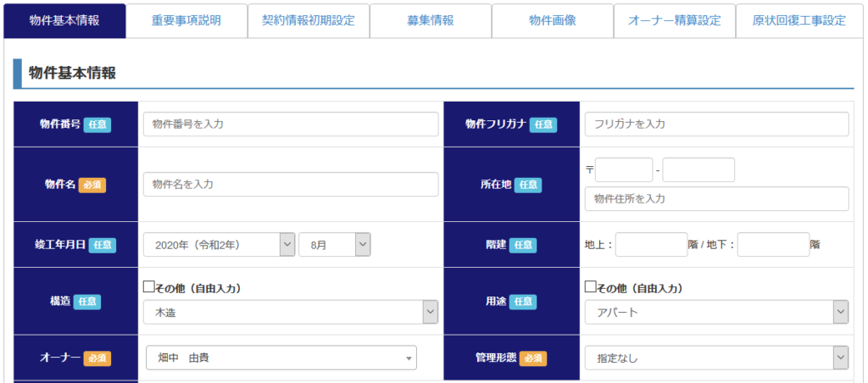Go to the 募集情報 tab

click(431, 20)
